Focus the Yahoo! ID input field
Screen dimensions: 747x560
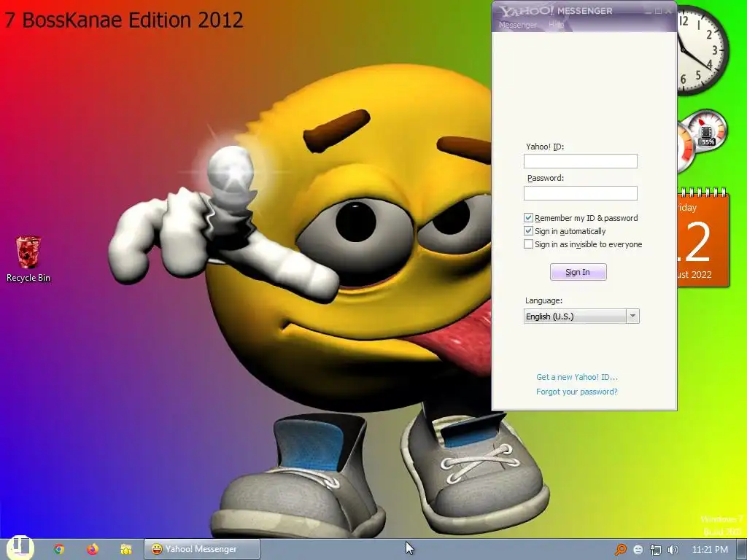(x=580, y=161)
